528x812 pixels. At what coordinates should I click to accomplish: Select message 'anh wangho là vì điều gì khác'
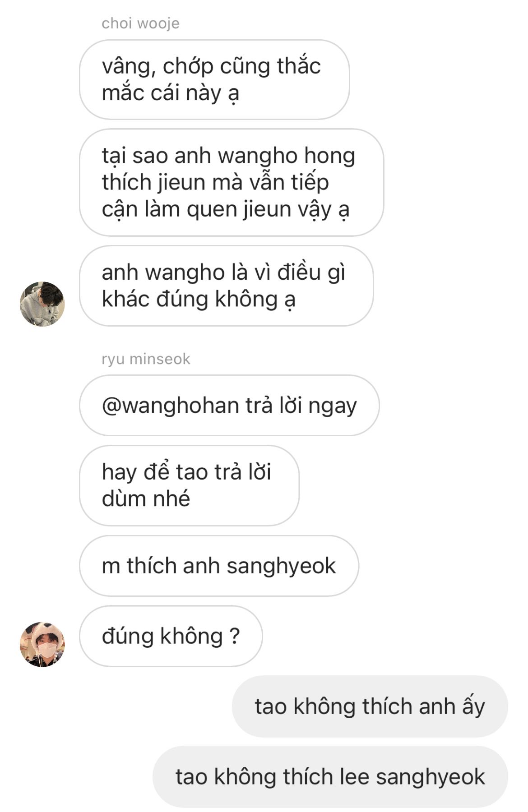coord(227,286)
